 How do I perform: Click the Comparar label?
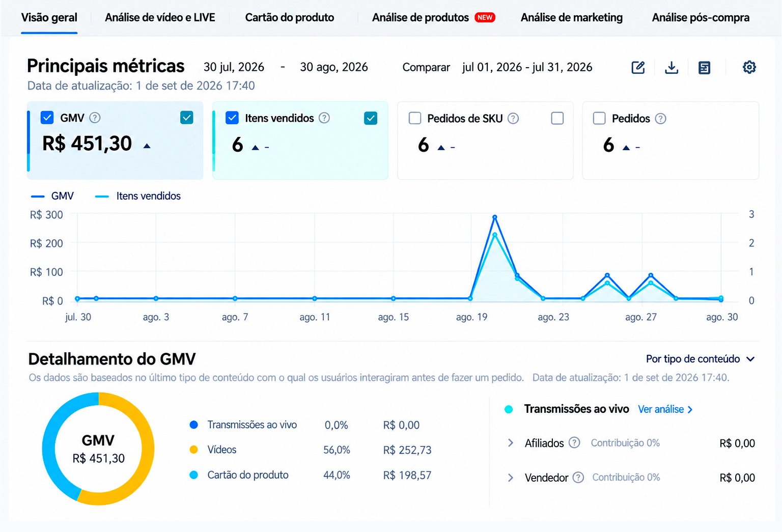[426, 67]
